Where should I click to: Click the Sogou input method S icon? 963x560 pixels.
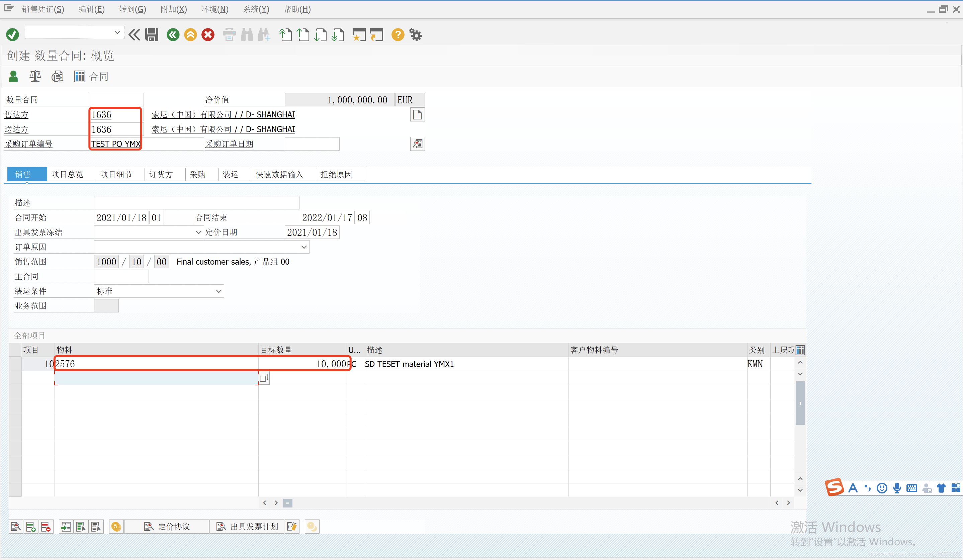point(834,487)
